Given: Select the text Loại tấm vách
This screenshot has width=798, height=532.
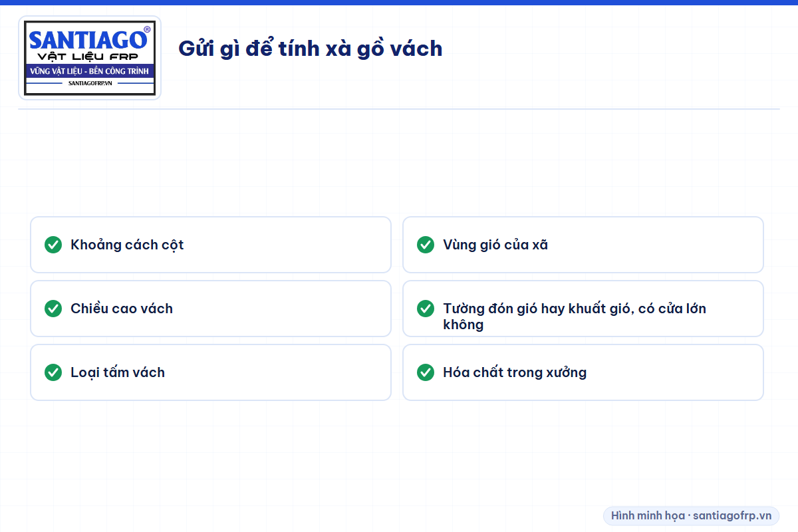Looking at the screenshot, I should pos(118,372).
